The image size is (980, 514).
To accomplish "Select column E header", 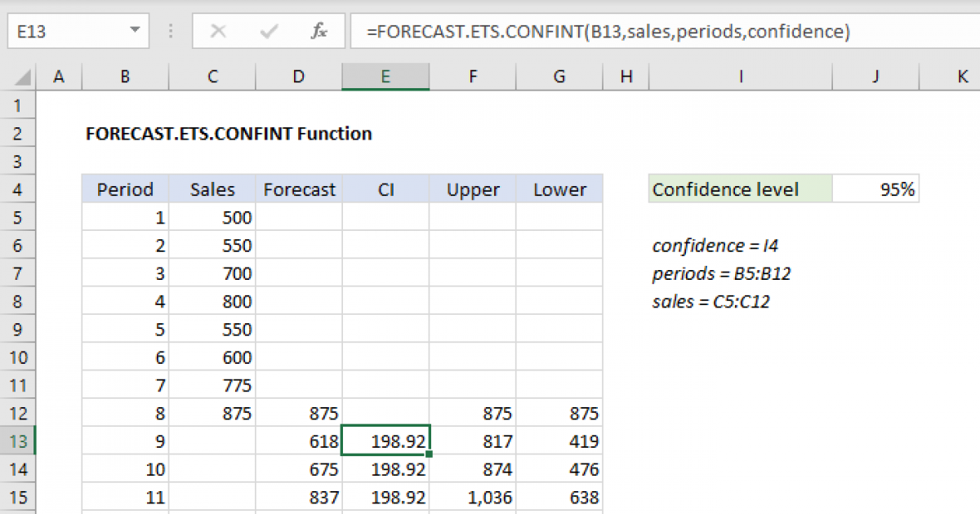I will [x=385, y=76].
